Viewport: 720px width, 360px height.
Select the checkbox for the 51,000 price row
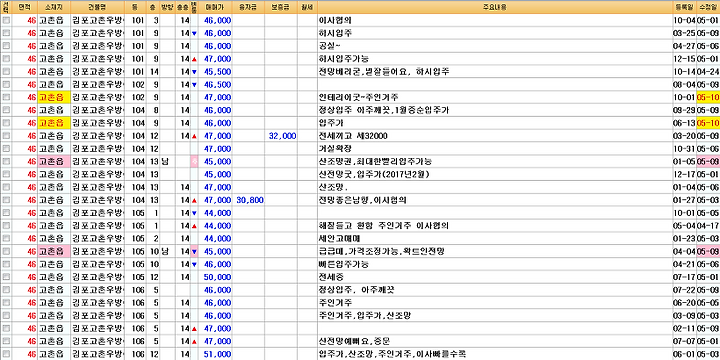pyautogui.click(x=6, y=354)
